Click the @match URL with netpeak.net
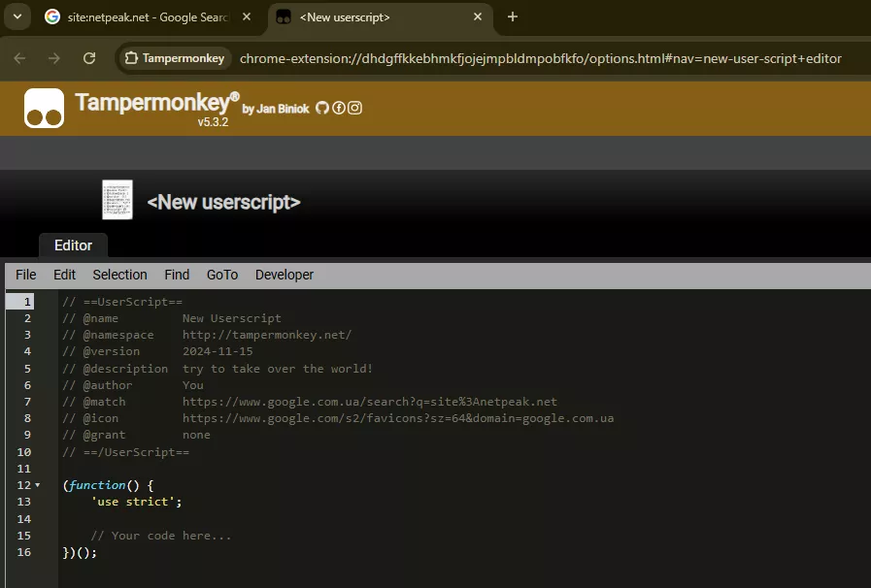The height and width of the screenshot is (588, 871). [x=369, y=402]
